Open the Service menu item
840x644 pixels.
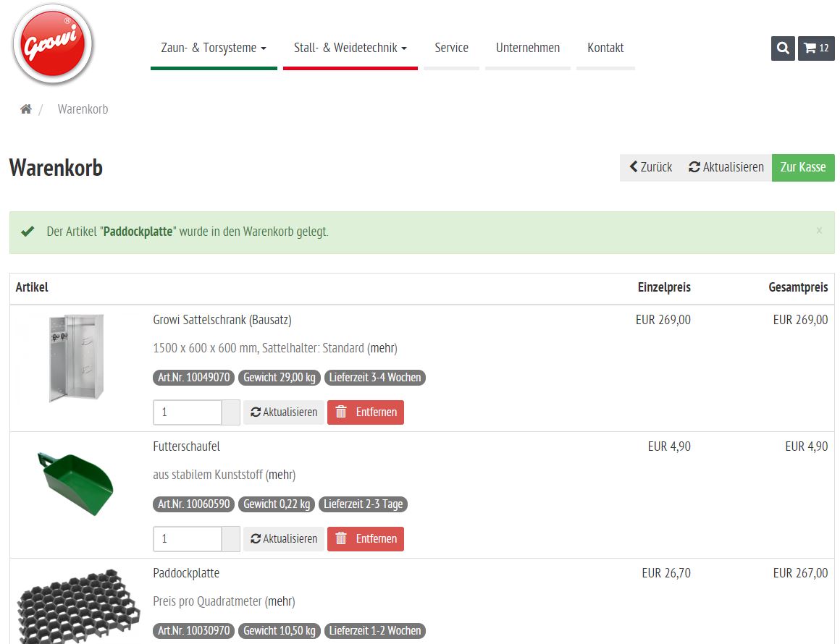point(451,48)
